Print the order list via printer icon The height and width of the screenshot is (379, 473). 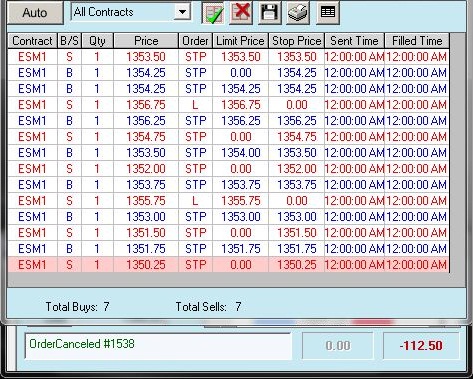point(298,13)
